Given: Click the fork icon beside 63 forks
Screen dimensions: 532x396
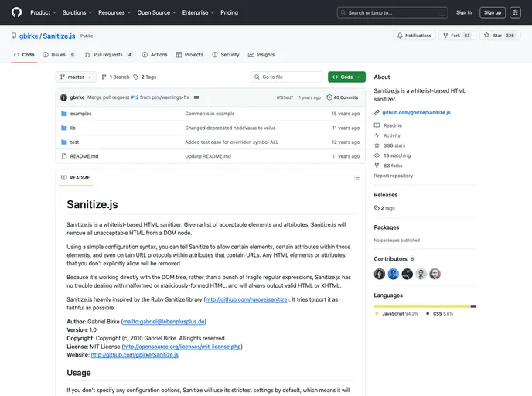Looking at the screenshot, I should click(x=377, y=166).
